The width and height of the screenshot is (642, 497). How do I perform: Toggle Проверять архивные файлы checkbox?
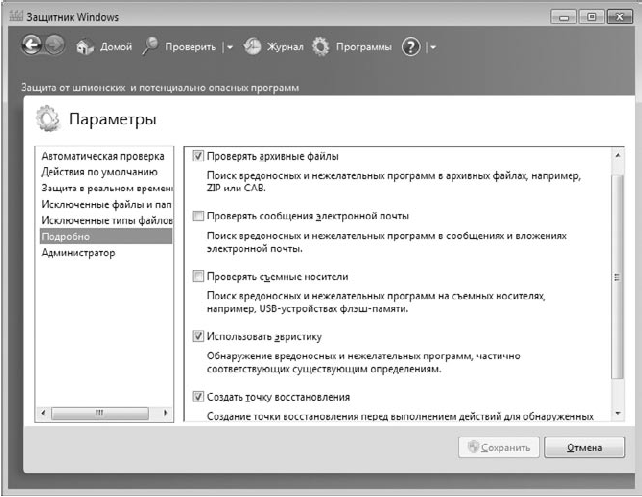pos(198,156)
